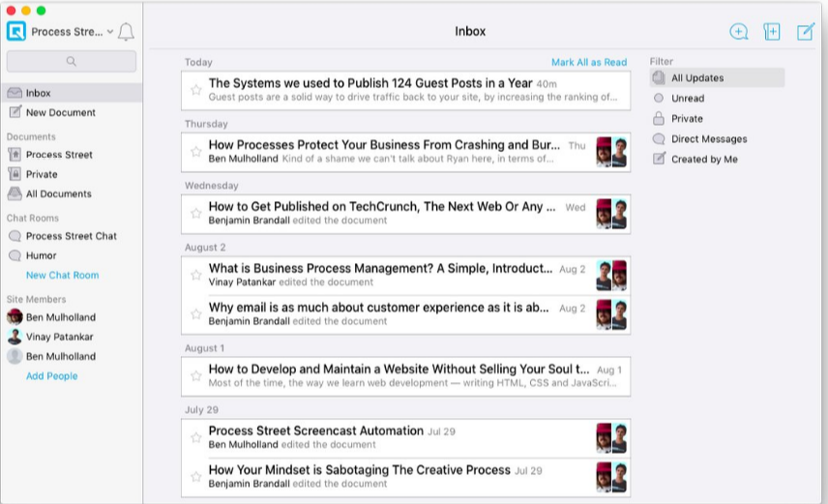Click the Inbox envelope icon in the sidebar
The image size is (828, 504).
click(x=15, y=93)
